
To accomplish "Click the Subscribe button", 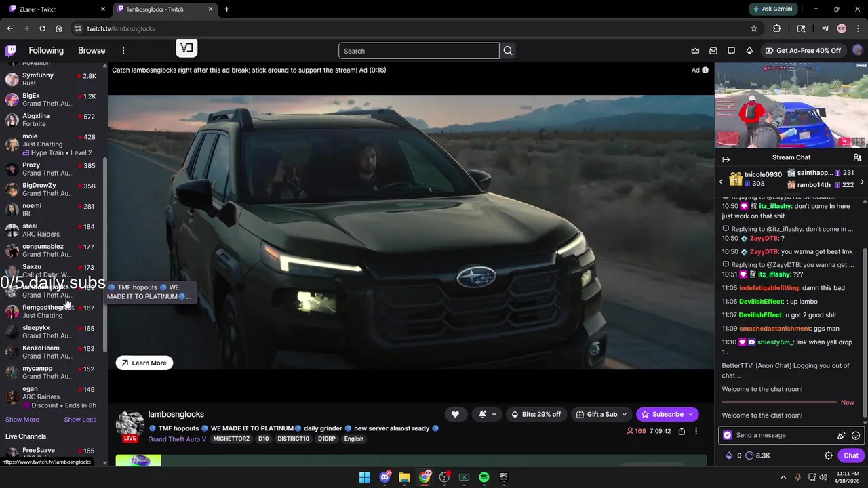I will [x=667, y=414].
